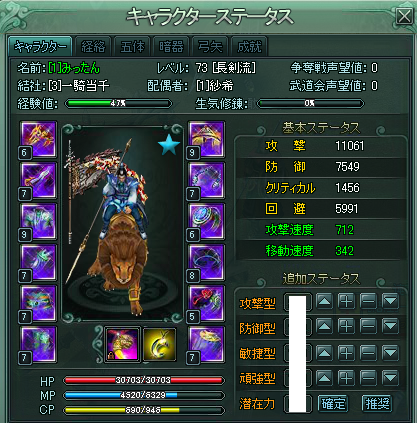Click the blue star icon on character portrait
The height and width of the screenshot is (424, 417).
(169, 145)
